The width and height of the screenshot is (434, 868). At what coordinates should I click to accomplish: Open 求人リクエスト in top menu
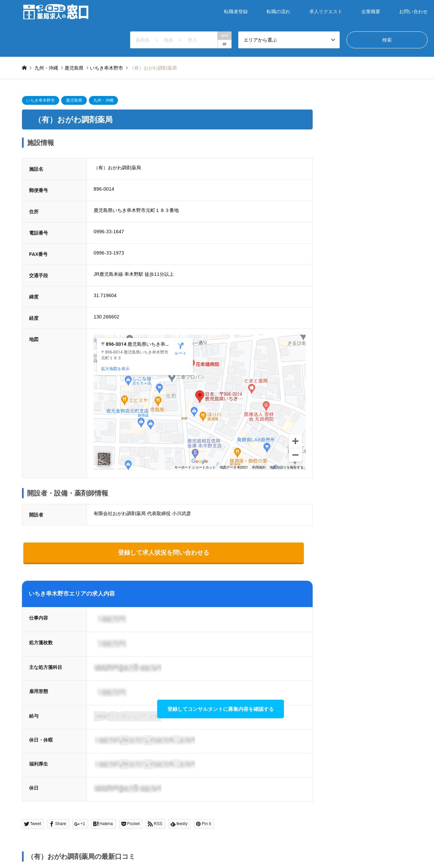[x=325, y=11]
